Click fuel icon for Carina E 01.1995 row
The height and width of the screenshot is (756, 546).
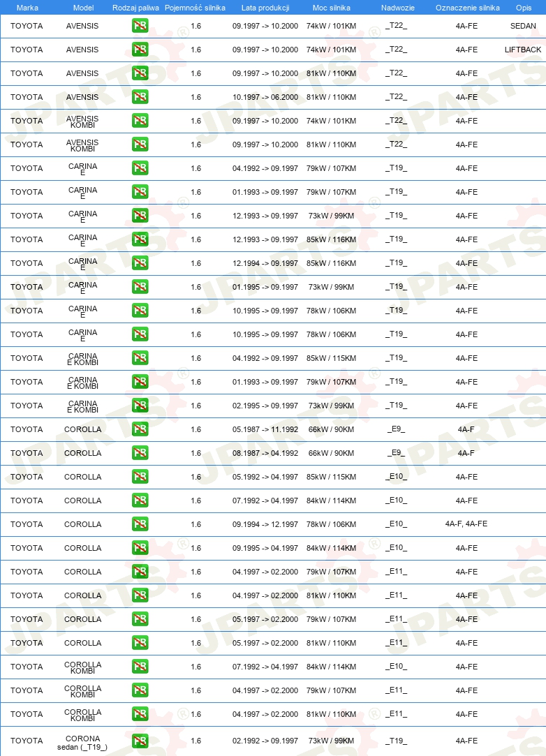140,287
